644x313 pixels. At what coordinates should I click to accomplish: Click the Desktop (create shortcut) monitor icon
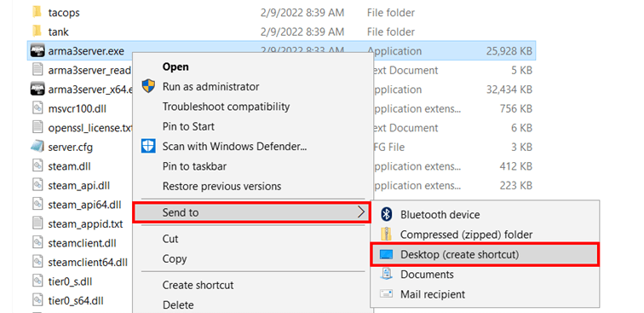(387, 255)
